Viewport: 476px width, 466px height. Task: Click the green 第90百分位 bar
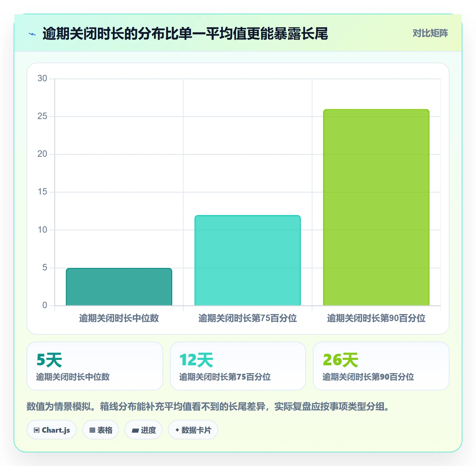376,207
